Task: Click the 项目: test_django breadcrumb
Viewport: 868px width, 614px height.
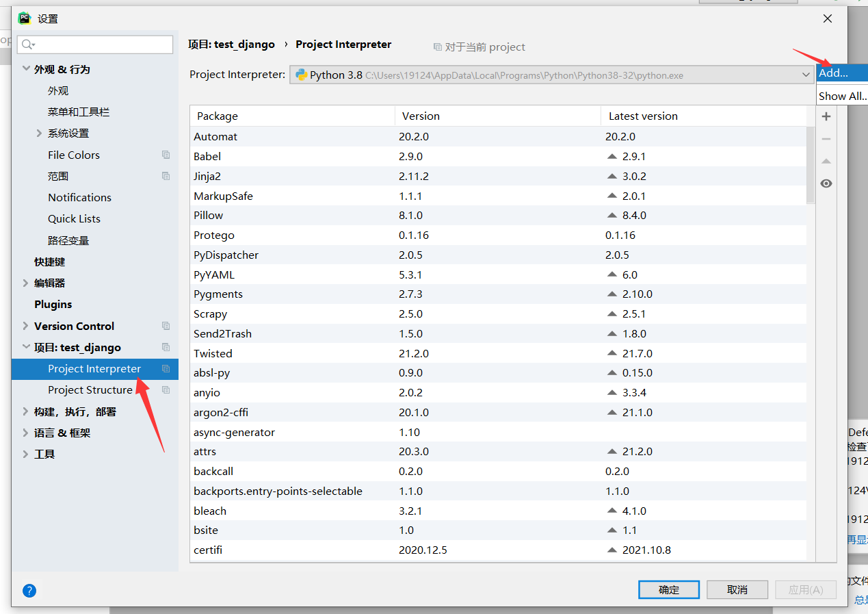Action: pyautogui.click(x=231, y=44)
